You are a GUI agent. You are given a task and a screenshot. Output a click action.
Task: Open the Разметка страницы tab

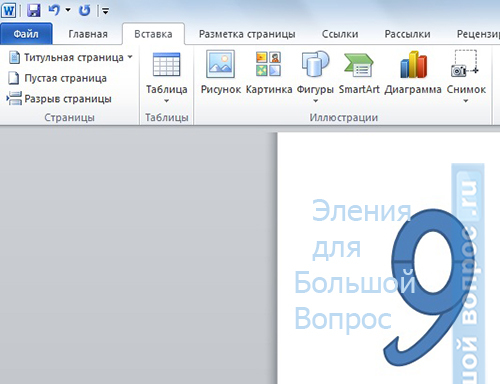click(x=247, y=34)
